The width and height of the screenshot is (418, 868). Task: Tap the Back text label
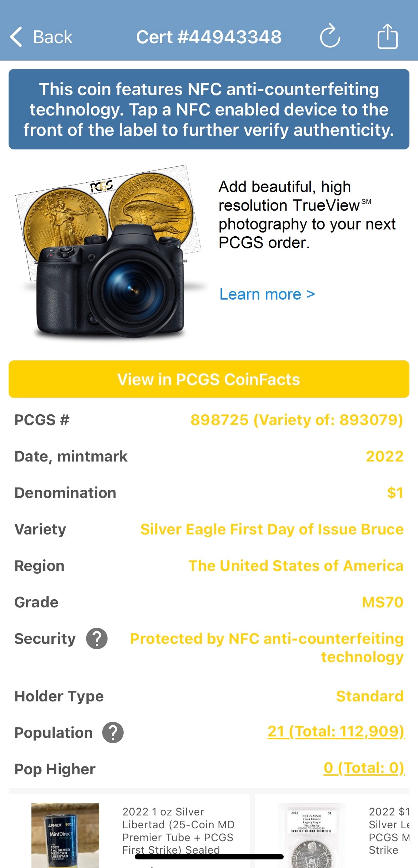tap(53, 37)
